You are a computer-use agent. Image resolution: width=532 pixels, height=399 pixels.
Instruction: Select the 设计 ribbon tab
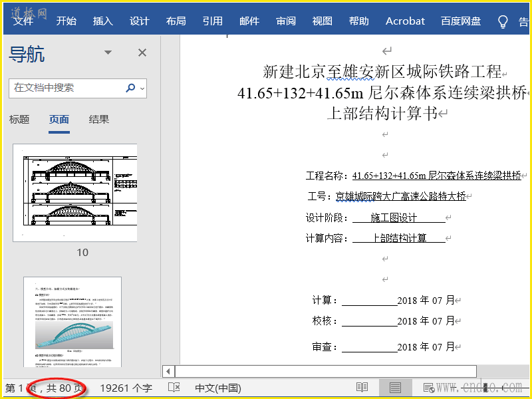tap(140, 21)
